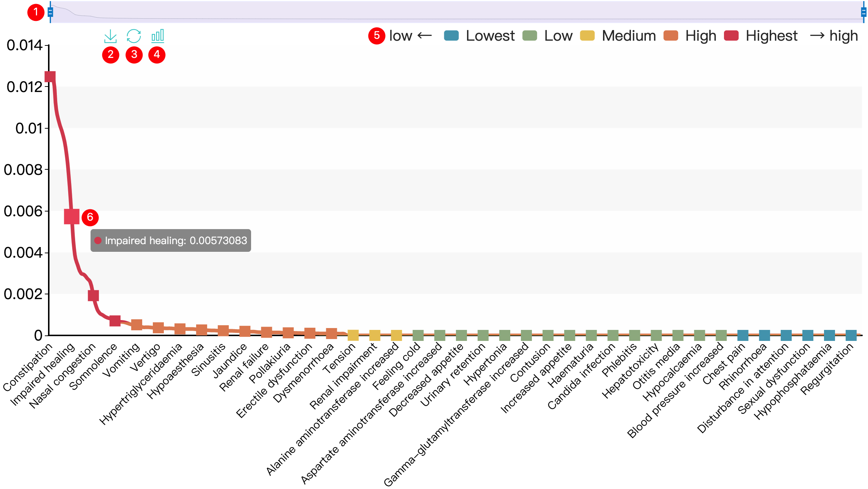Toggle the High legend category
868x489 pixels.
click(671, 36)
